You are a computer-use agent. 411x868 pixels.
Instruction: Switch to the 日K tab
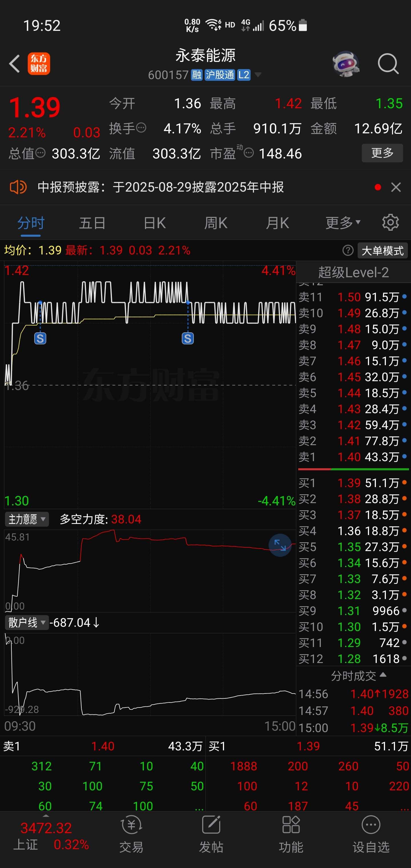155,223
